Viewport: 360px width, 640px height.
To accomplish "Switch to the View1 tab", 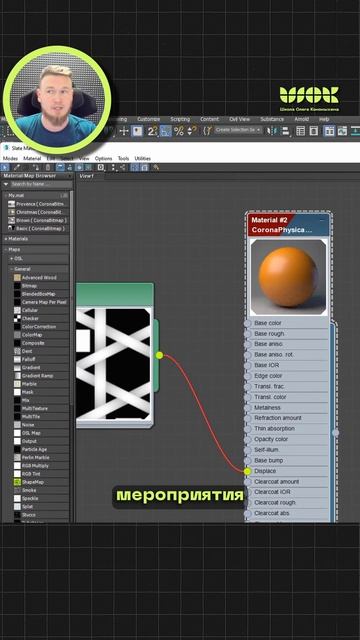I will tap(87, 176).
